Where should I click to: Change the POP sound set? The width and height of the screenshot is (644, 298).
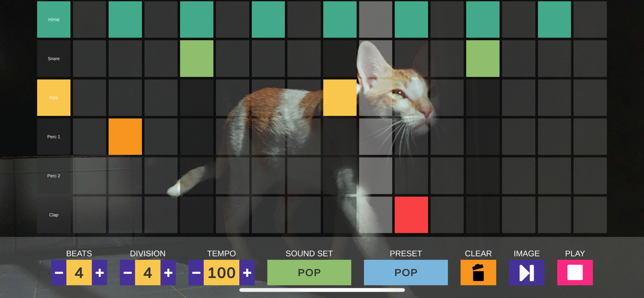click(x=309, y=272)
